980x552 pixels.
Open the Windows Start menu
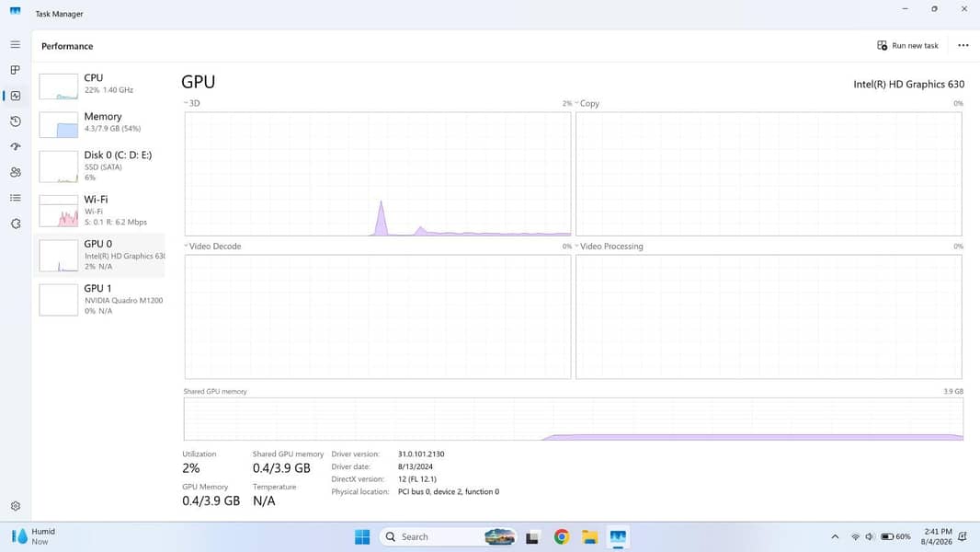[362, 536]
